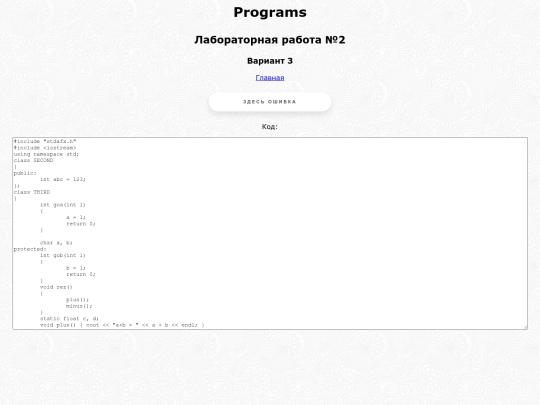Click the Programs heading
This screenshot has height=405, width=540.
270,12
